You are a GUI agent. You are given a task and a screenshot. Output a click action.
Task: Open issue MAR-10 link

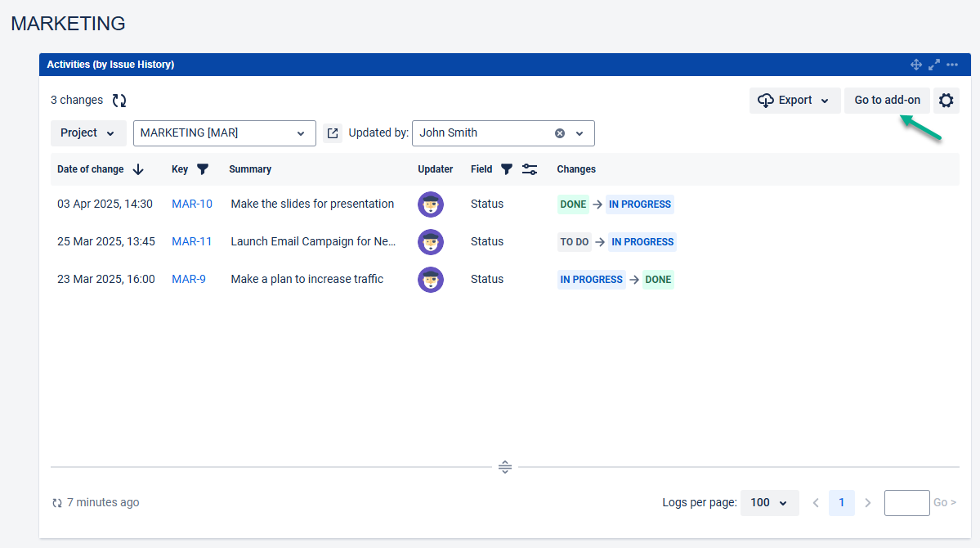point(192,204)
